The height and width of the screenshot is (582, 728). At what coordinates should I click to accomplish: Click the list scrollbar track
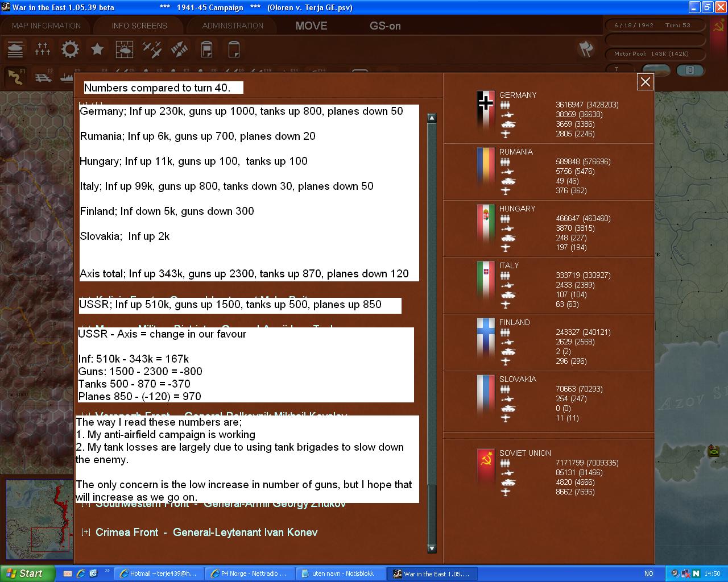[x=432, y=333]
